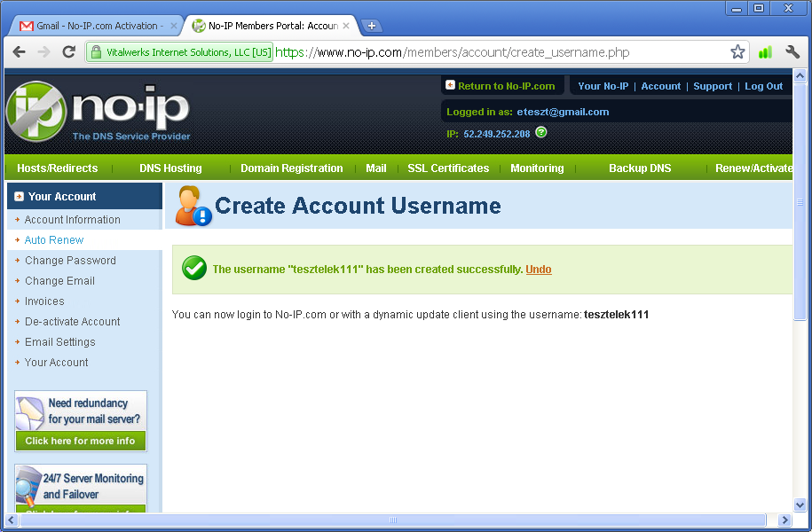Image resolution: width=812 pixels, height=532 pixels.
Task: Click the browser forward arrow
Action: point(44,51)
